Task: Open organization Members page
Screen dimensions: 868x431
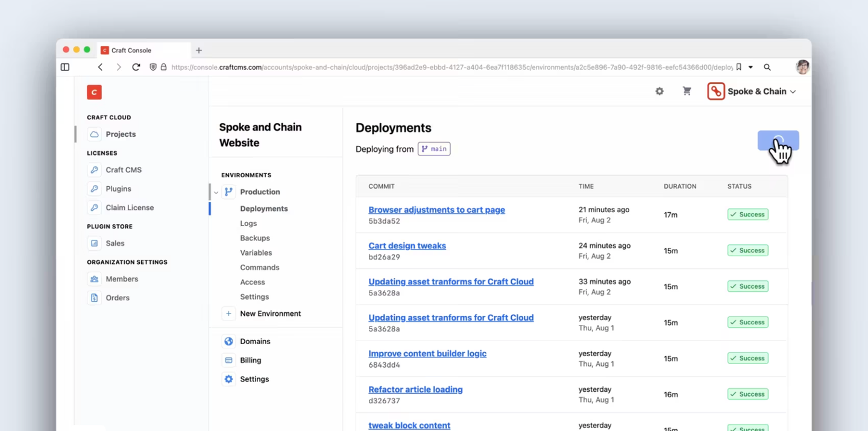Action: point(122,279)
